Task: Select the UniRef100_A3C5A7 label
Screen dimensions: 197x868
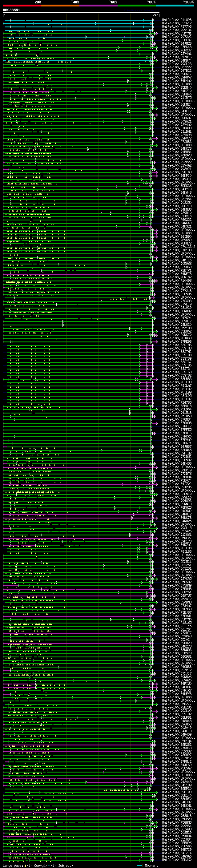Action: click(177, 768)
